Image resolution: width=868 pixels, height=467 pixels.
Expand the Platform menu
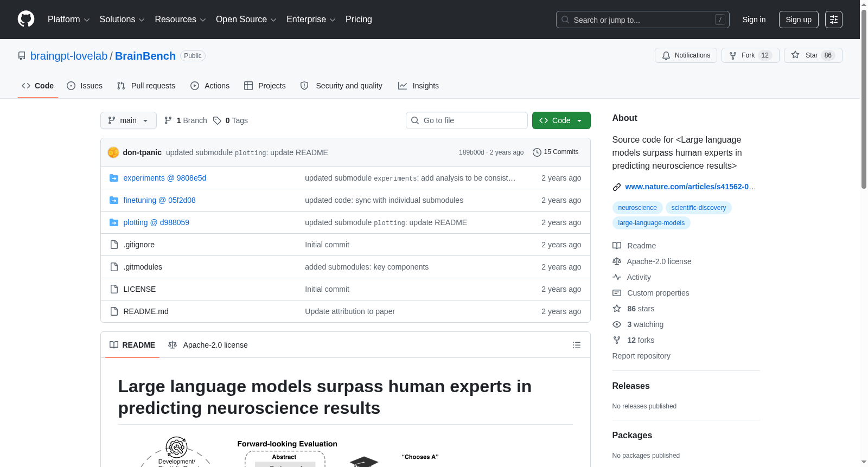tap(68, 20)
